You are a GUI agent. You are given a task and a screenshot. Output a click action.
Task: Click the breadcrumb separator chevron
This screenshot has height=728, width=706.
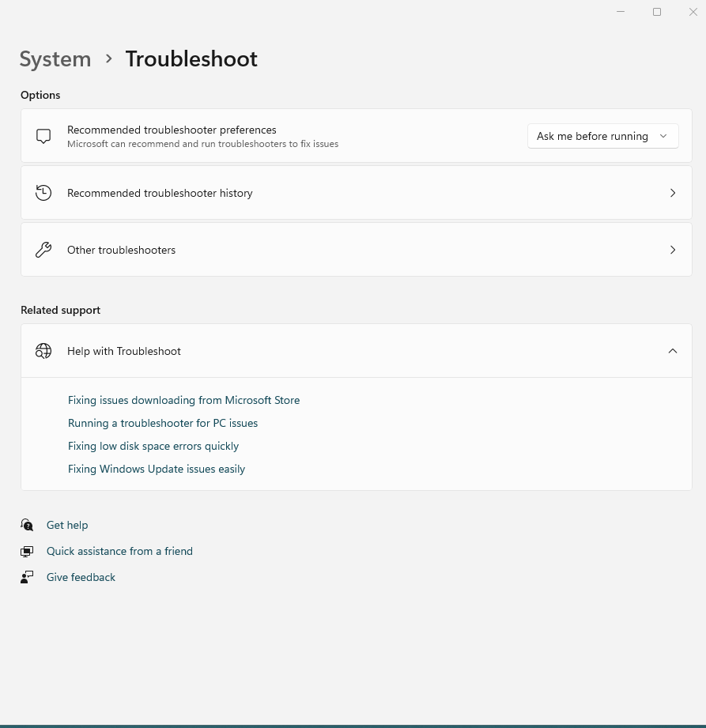pyautogui.click(x=108, y=59)
